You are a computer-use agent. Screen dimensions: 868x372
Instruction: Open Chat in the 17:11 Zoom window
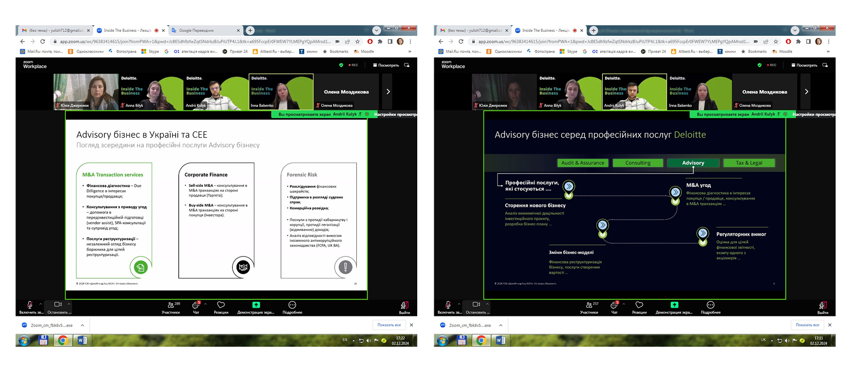[614, 308]
